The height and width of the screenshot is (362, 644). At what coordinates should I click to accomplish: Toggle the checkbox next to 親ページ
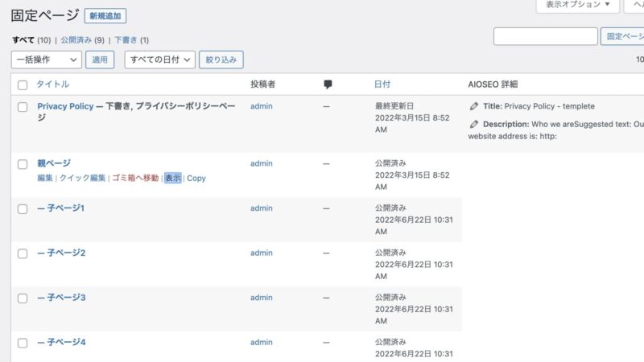(23, 164)
